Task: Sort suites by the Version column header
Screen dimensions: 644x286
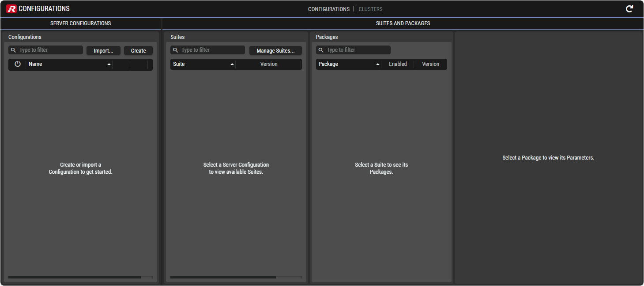Action: pyautogui.click(x=268, y=64)
